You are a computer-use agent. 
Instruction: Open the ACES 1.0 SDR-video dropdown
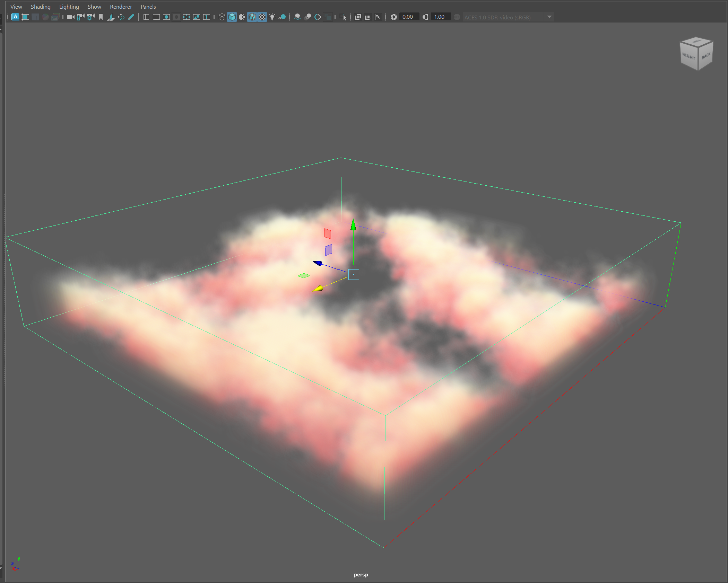point(549,17)
